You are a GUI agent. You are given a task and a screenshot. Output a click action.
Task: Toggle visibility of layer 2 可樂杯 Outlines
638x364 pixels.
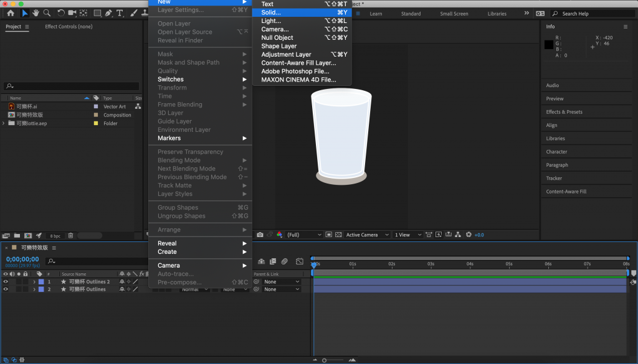6,289
